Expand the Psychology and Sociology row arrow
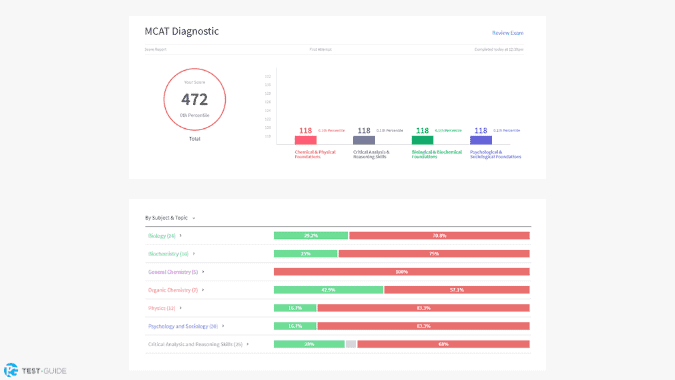Image resolution: width=675 pixels, height=380 pixels. 223,326
